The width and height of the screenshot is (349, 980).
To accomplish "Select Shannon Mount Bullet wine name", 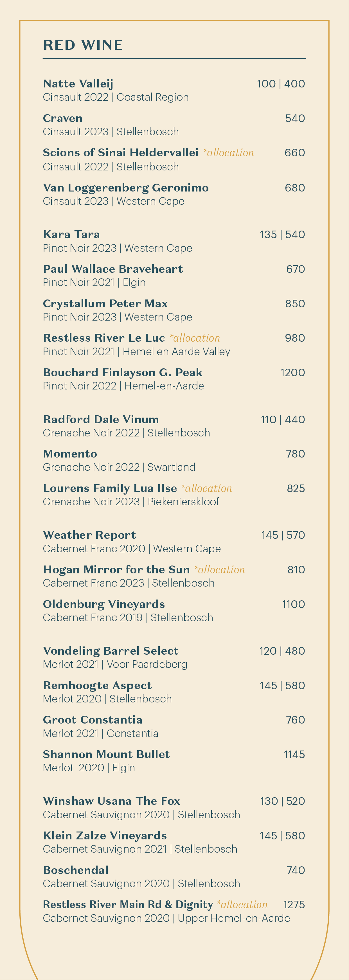I will (x=107, y=754).
